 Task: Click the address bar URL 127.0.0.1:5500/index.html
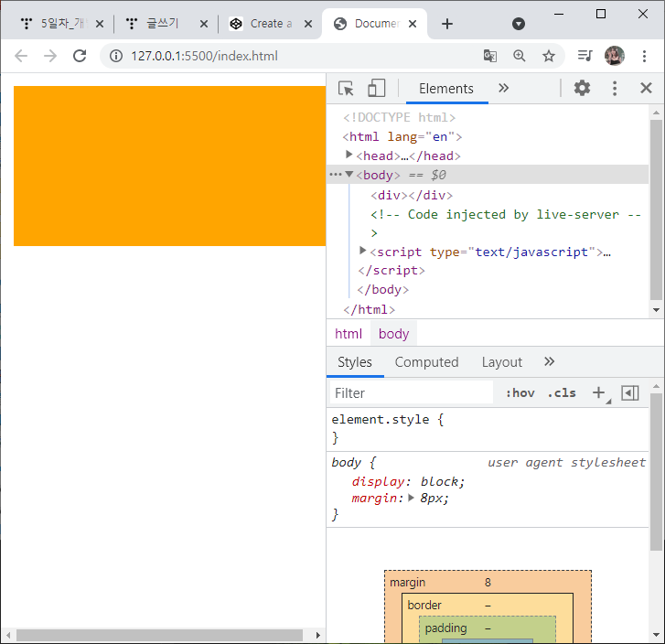pos(204,56)
